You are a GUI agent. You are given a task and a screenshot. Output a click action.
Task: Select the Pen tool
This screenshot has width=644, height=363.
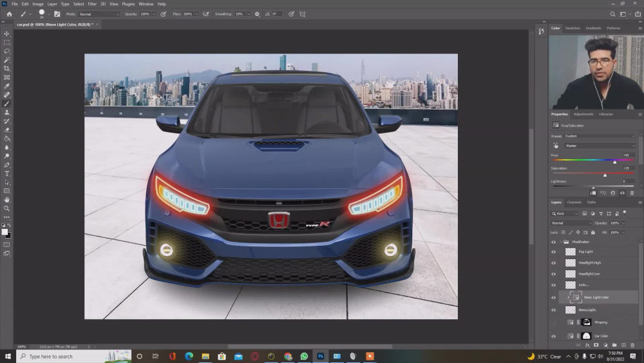pos(6,164)
